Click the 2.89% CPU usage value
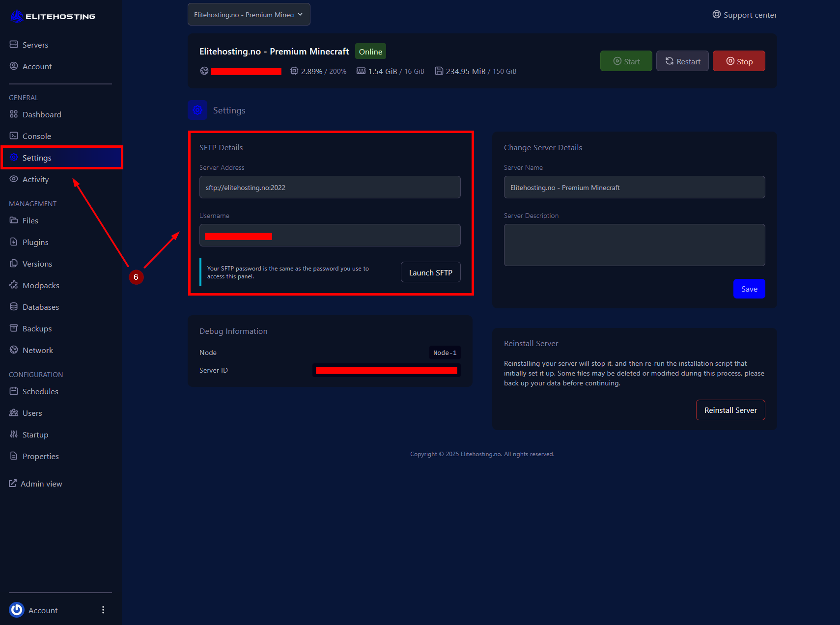This screenshot has height=625, width=840. click(312, 71)
